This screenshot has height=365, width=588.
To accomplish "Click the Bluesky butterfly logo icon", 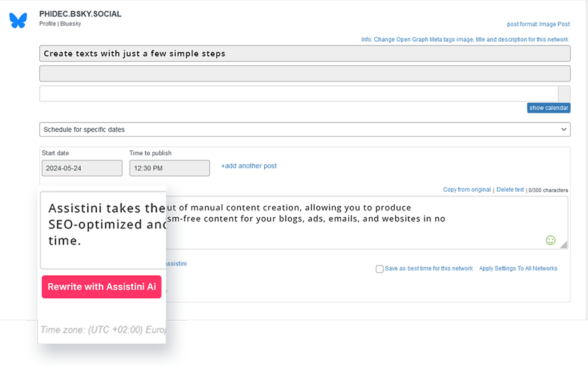I will click(18, 21).
